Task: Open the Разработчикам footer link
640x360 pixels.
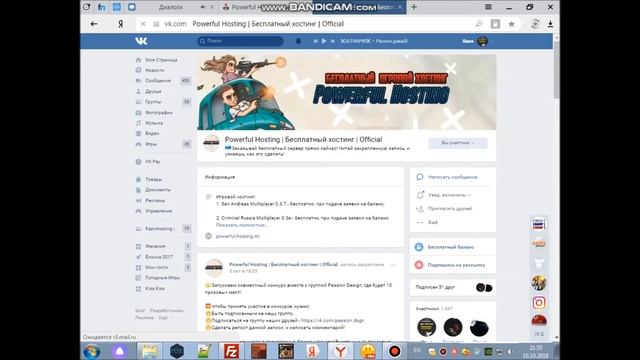Action: click(167, 311)
